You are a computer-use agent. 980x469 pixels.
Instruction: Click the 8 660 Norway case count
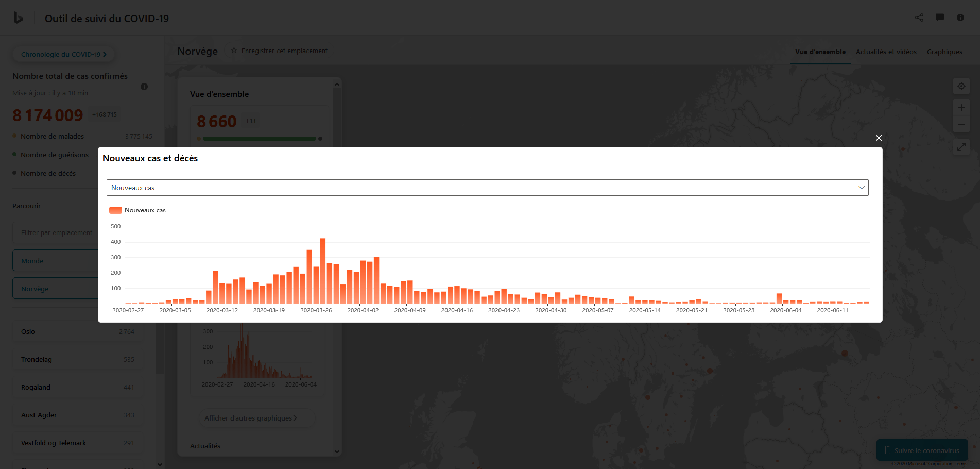(217, 122)
